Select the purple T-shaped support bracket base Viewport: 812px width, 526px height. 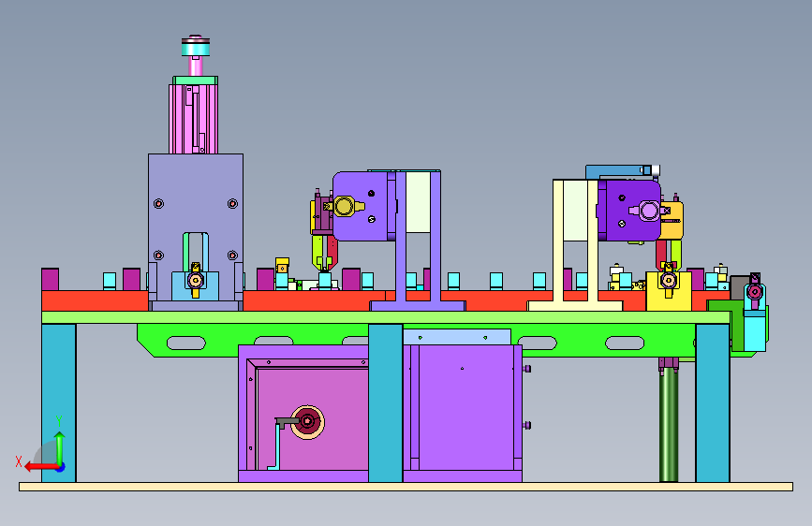click(418, 306)
